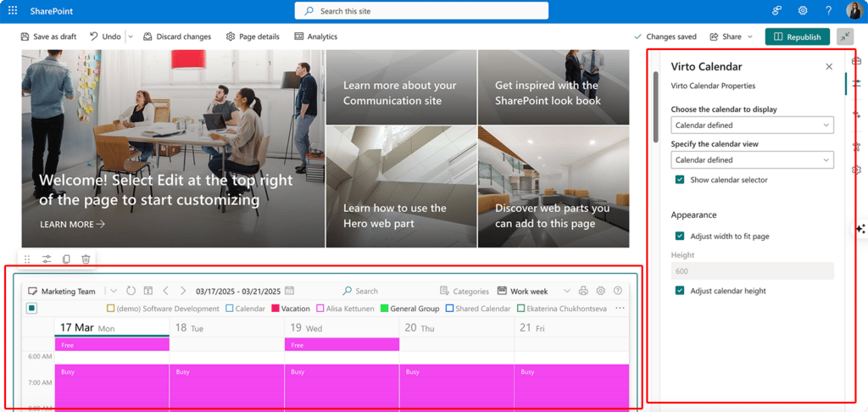The image size is (868, 412).
Task: Toggle the red Vacation calendar swatch
Action: tap(275, 309)
